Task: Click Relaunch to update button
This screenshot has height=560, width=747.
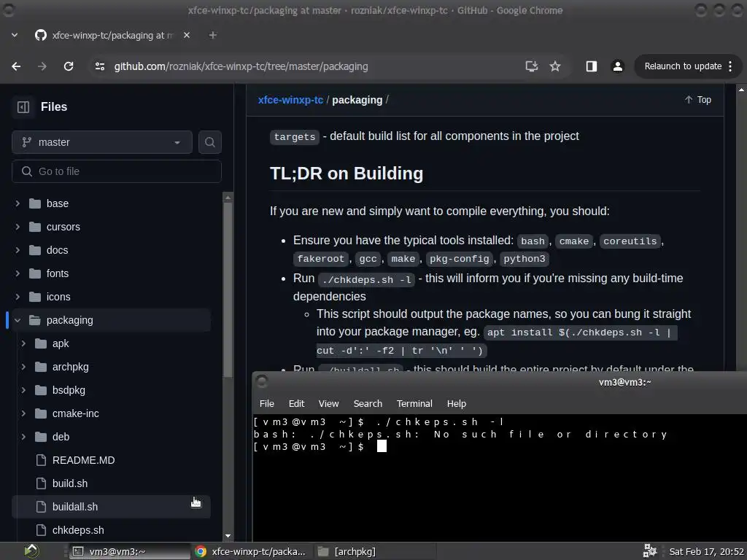Action: [x=683, y=66]
